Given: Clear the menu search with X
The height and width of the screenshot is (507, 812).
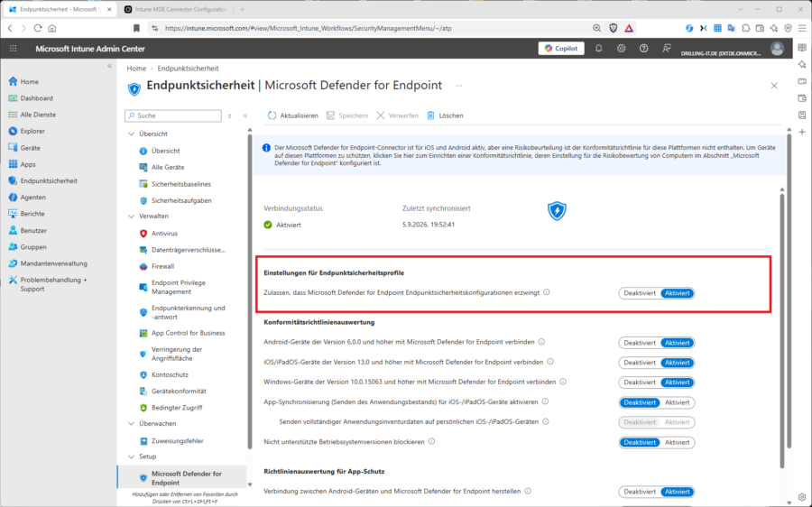Looking at the screenshot, I should coord(229,115).
